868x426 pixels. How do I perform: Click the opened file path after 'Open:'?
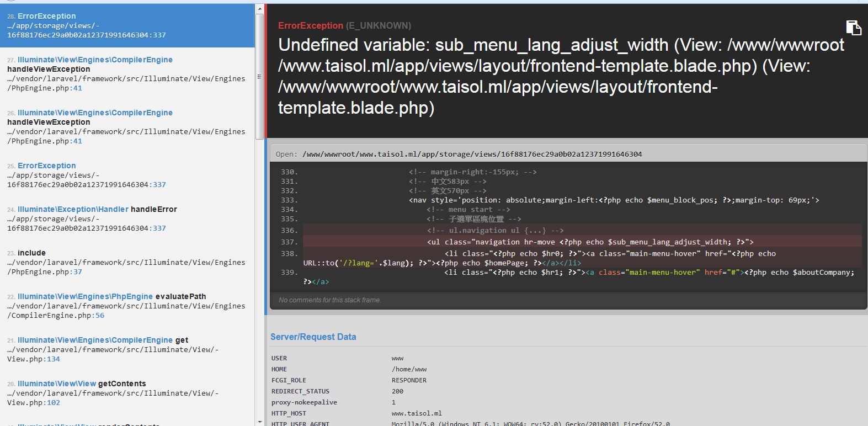[472, 154]
